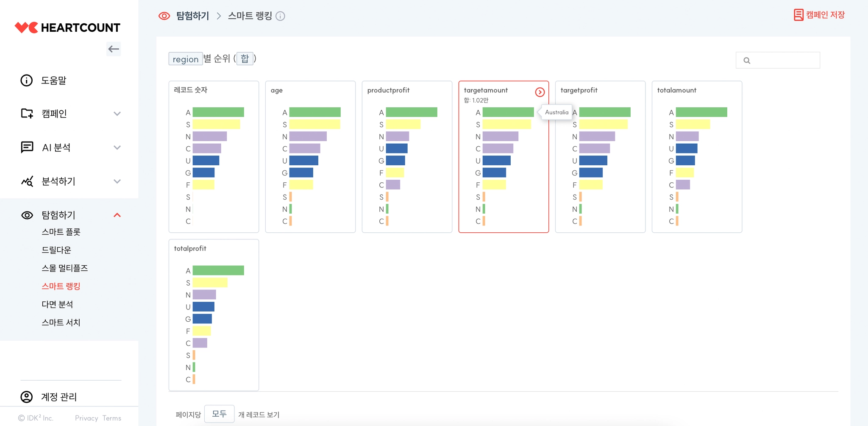
Task: Click the HEARTCOUNT heart logo
Action: [26, 28]
